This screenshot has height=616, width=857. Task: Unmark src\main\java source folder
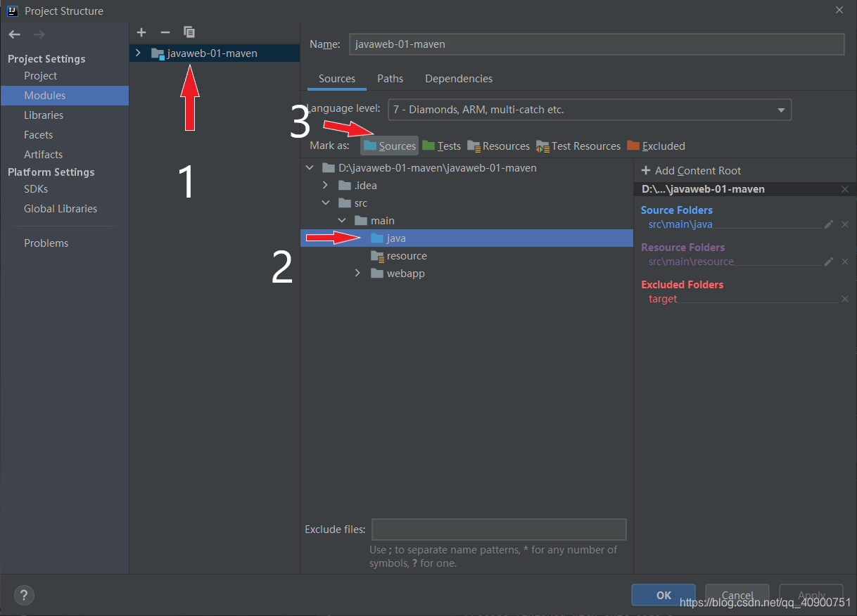coord(845,224)
